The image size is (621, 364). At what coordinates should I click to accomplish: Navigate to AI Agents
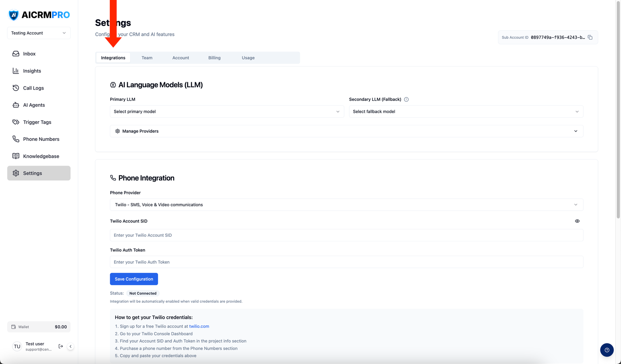(x=39, y=105)
